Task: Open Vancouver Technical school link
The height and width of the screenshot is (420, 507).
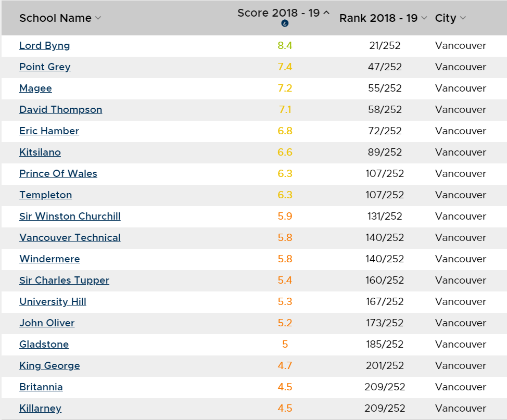Action: tap(70, 238)
